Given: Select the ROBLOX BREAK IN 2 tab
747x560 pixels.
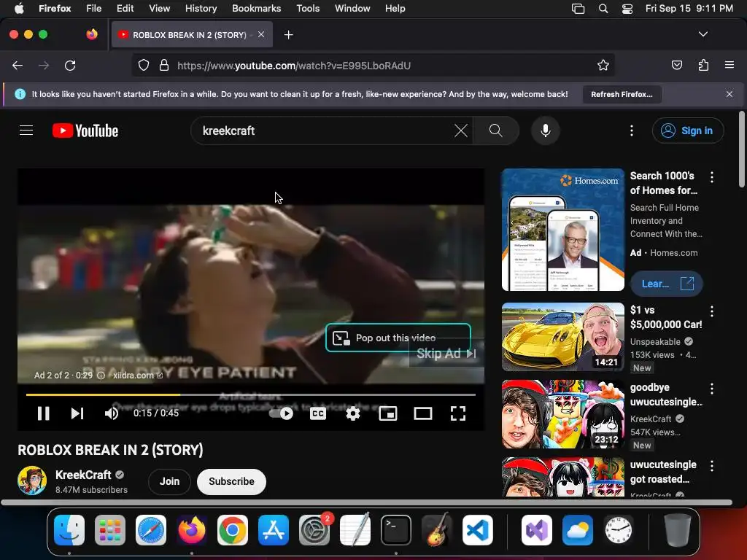Looking at the screenshot, I should [192, 35].
